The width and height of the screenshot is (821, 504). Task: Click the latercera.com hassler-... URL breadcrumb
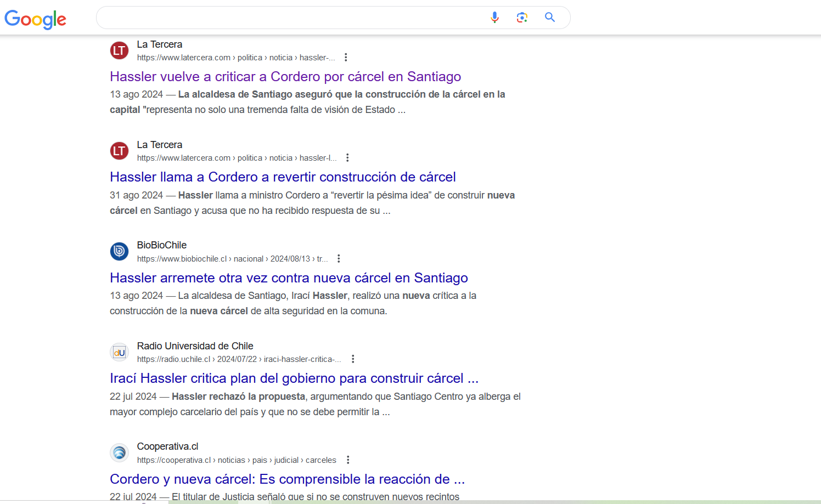236,58
